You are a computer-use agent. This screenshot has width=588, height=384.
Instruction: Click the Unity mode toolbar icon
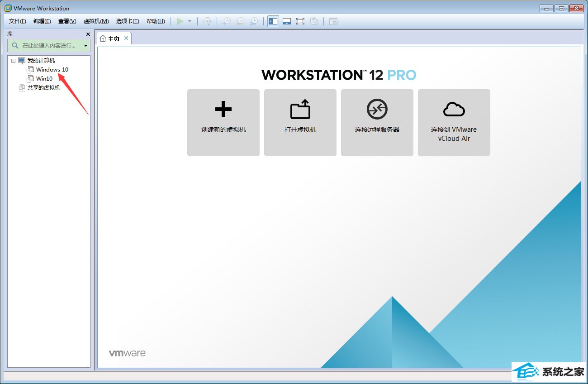[314, 21]
